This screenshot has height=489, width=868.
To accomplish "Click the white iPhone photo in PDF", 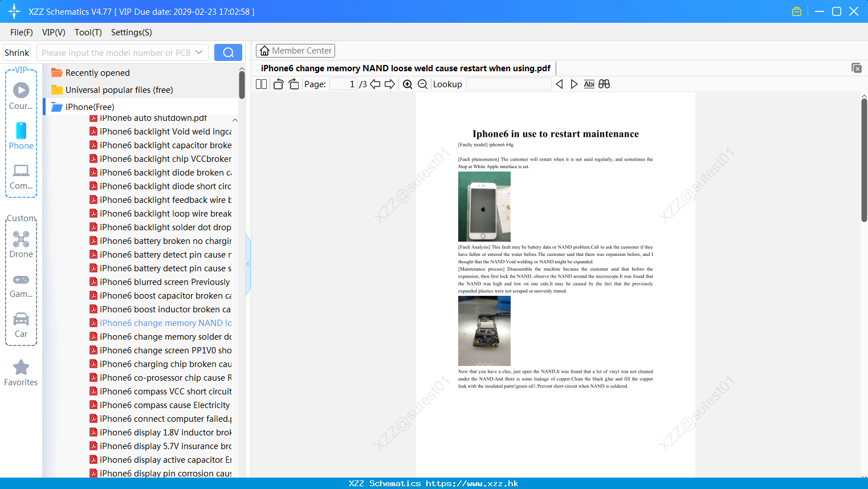I will (484, 206).
